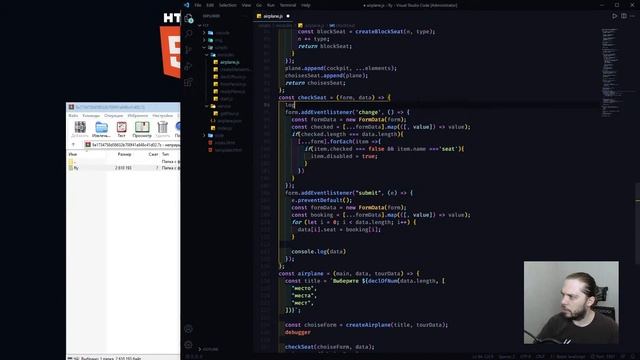
Task: Click the Run code play icon above editor
Action: (x=614, y=16)
